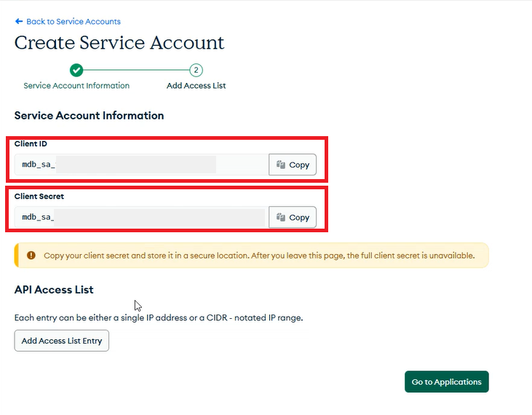Select the completed green checkmark step circle
The image size is (532, 415).
tap(76, 70)
